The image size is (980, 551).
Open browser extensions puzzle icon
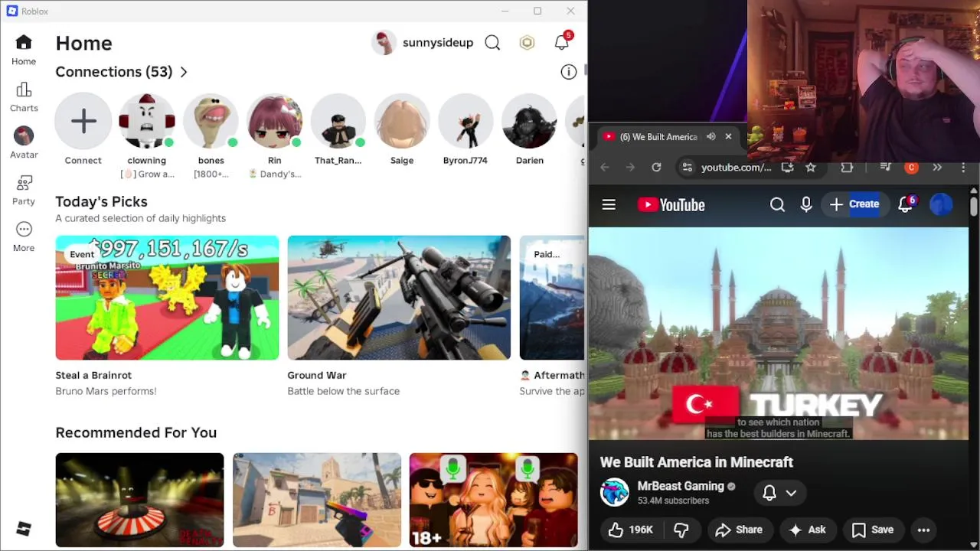coord(847,168)
